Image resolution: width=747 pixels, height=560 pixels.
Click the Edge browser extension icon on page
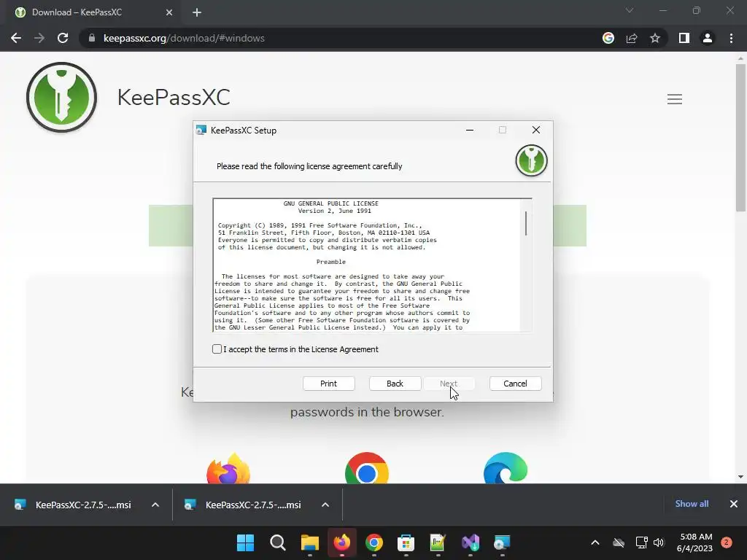pos(506,469)
